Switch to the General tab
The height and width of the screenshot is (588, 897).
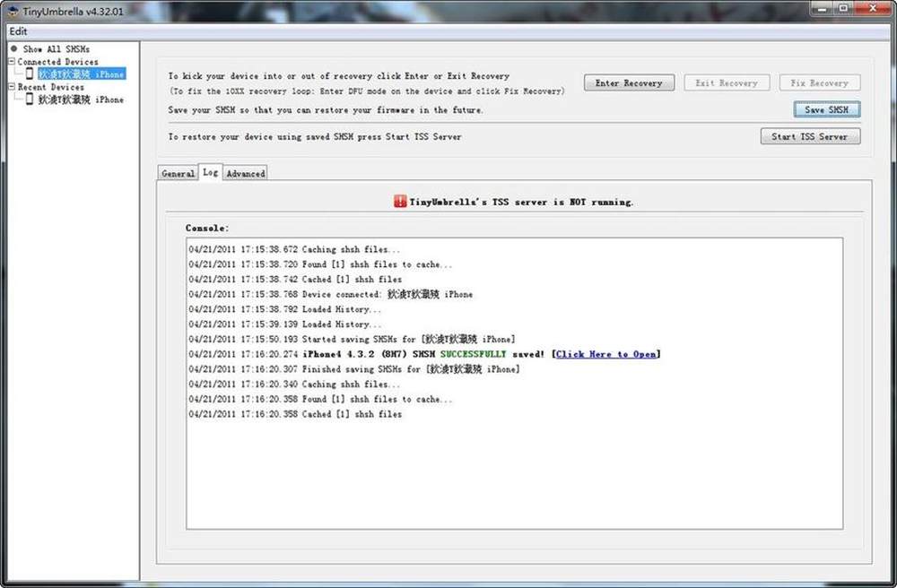[178, 173]
